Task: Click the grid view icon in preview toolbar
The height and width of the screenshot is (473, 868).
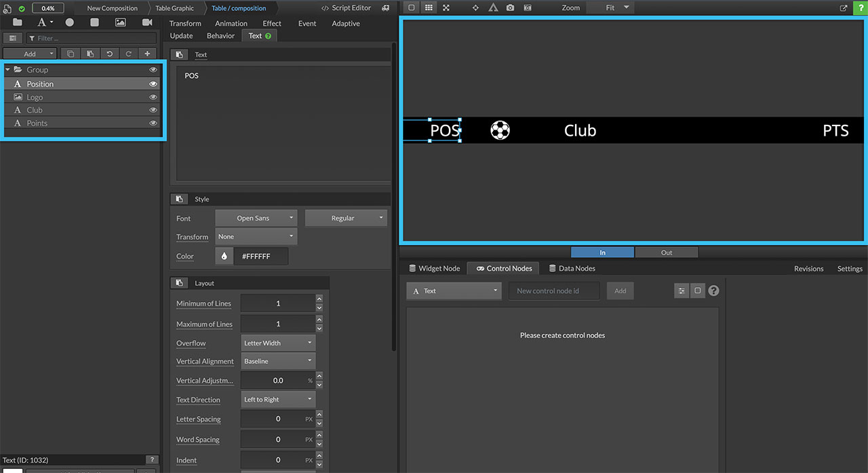Action: (429, 7)
